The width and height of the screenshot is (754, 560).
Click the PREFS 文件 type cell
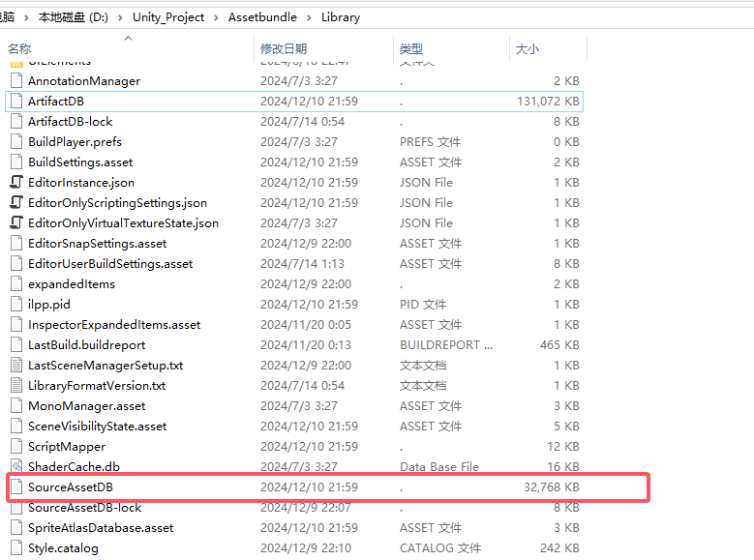pos(430,142)
